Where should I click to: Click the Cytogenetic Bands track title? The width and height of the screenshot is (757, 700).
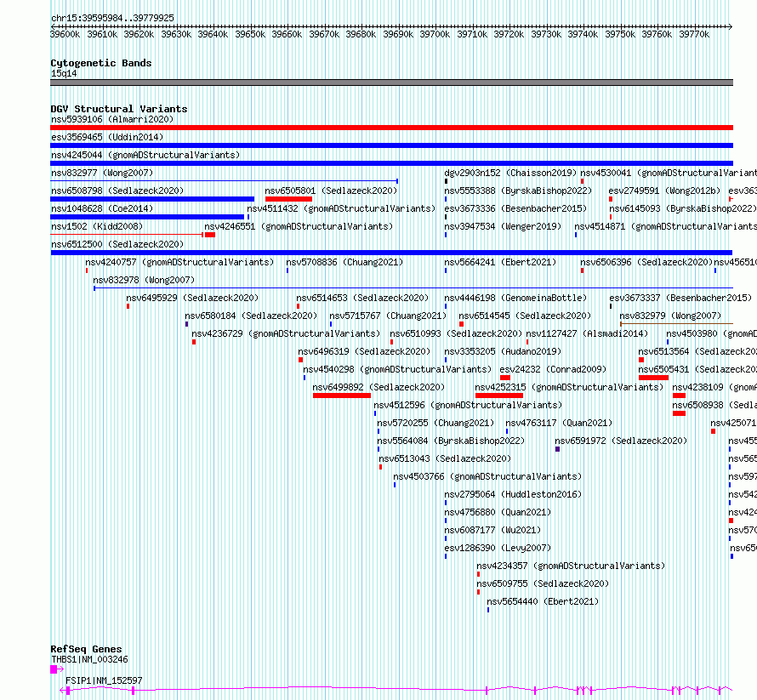pyautogui.click(x=101, y=63)
